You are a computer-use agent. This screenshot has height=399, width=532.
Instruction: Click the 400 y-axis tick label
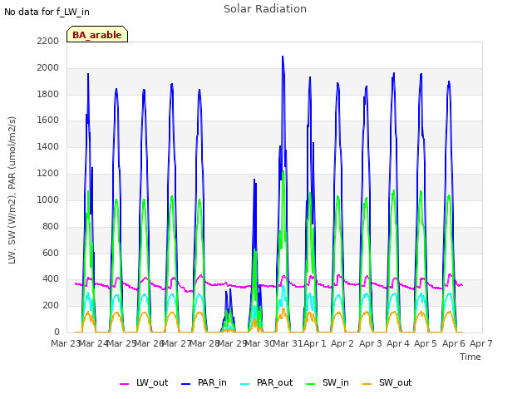pos(51,279)
